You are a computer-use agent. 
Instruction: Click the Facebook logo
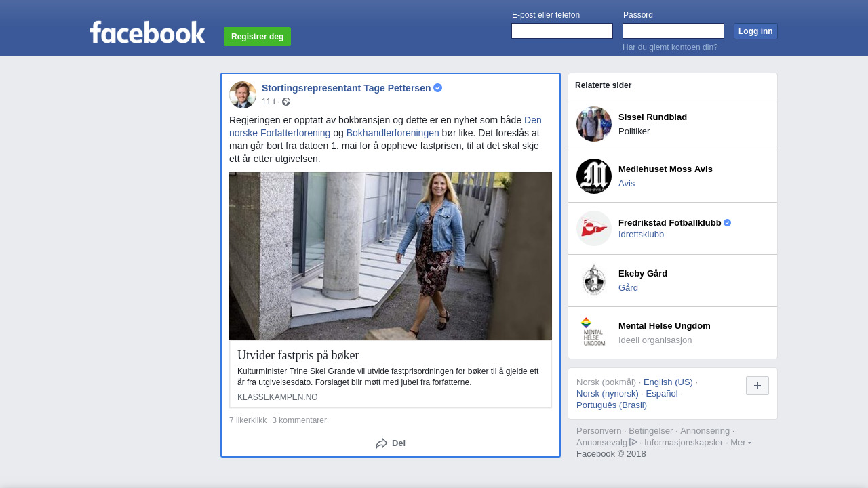[147, 32]
